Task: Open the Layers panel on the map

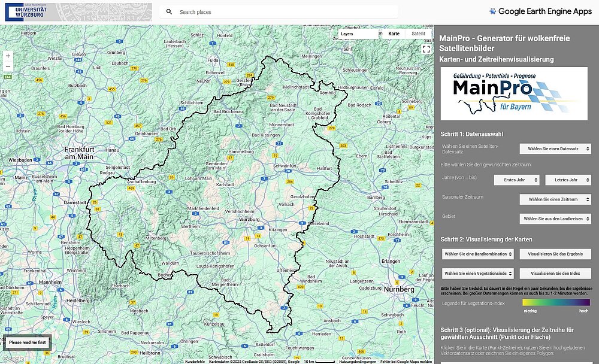Action: click(x=358, y=34)
